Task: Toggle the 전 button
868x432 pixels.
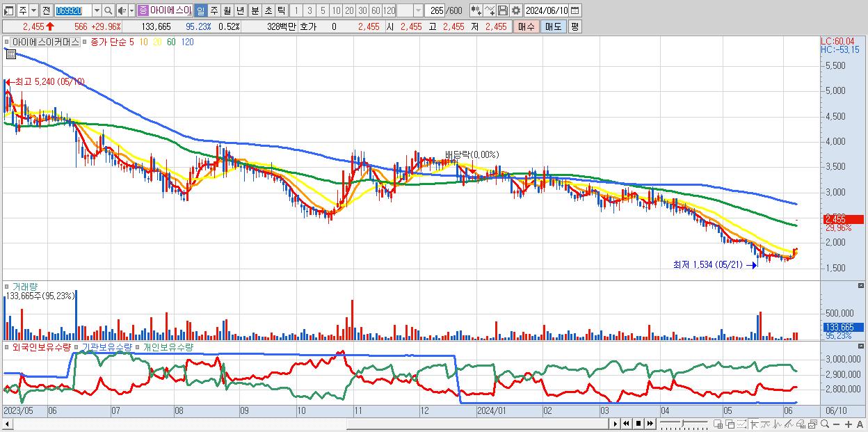Action: [x=46, y=10]
